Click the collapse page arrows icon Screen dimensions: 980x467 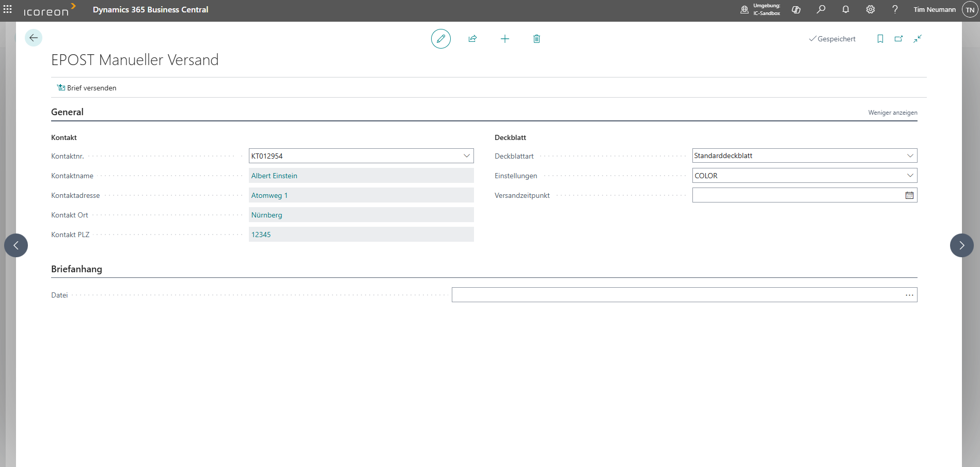pyautogui.click(x=917, y=39)
